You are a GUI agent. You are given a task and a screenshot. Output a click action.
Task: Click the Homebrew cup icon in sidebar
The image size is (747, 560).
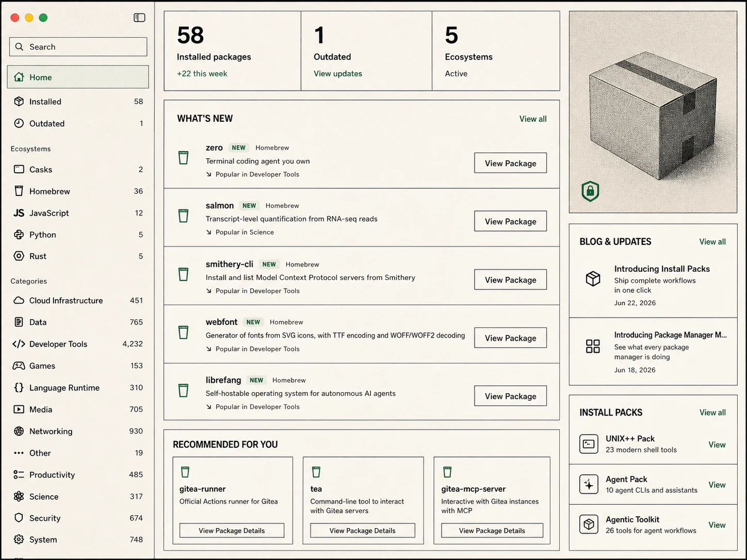19,191
